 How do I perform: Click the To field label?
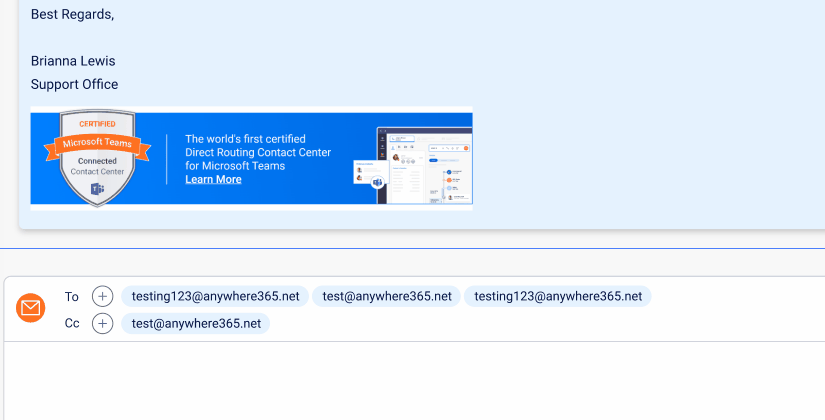coord(72,296)
